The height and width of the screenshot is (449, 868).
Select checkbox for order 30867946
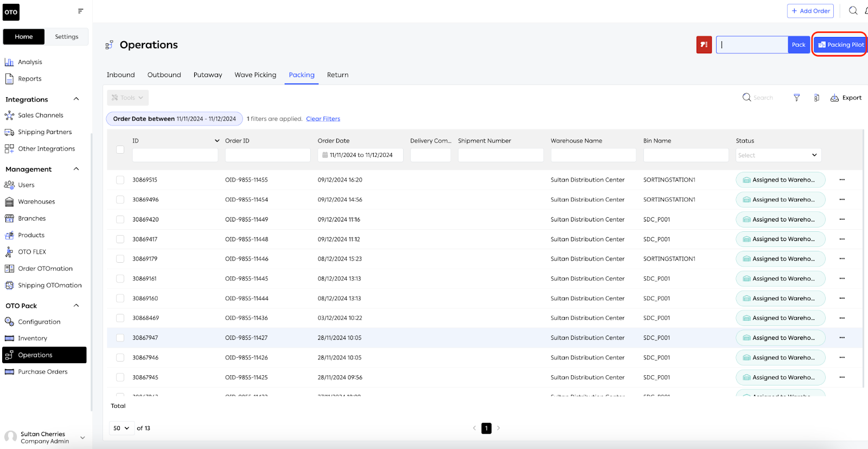point(120,358)
